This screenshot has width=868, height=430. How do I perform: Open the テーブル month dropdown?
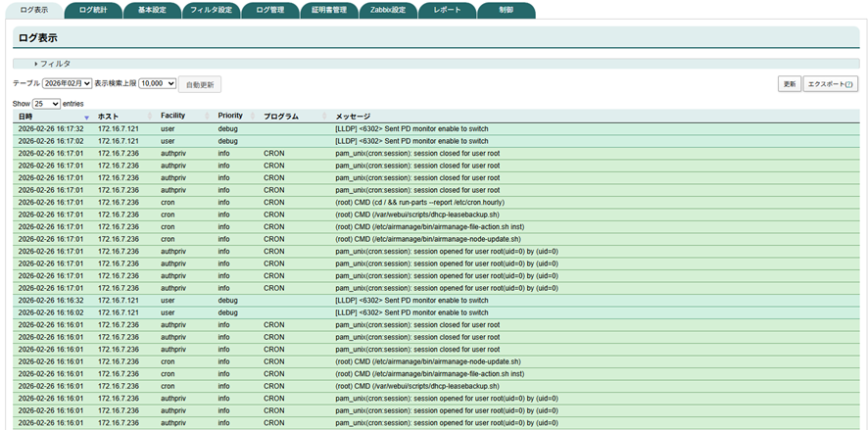pos(67,84)
